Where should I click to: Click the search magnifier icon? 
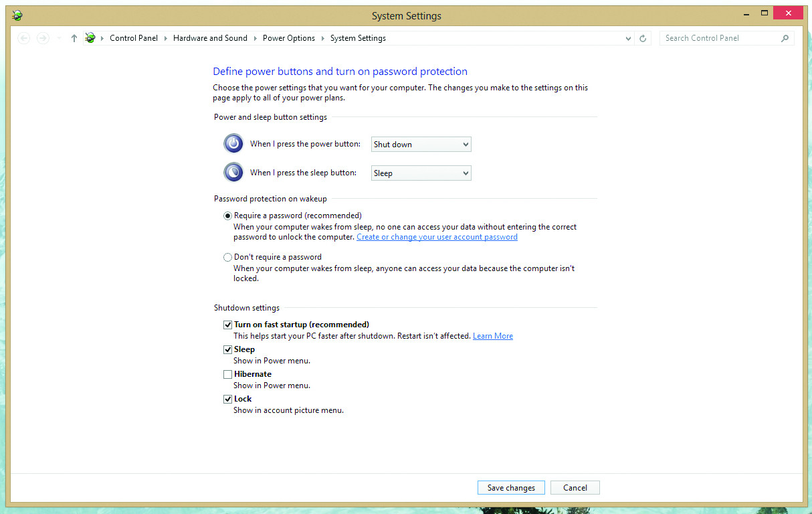pyautogui.click(x=785, y=38)
